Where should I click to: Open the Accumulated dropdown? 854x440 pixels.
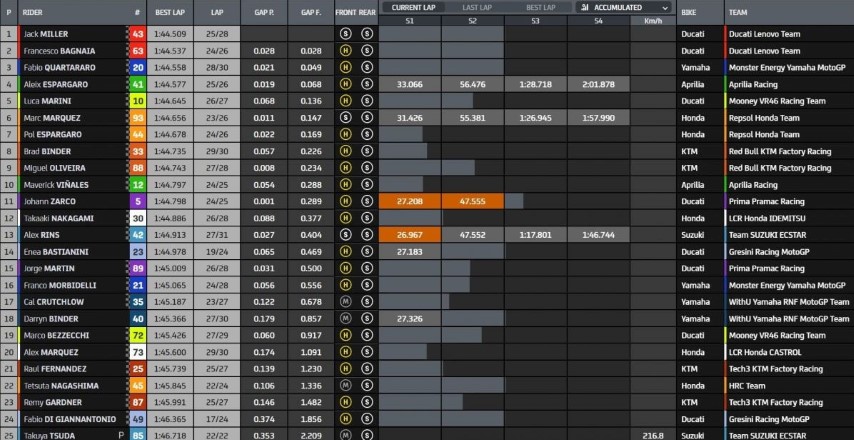click(x=624, y=8)
